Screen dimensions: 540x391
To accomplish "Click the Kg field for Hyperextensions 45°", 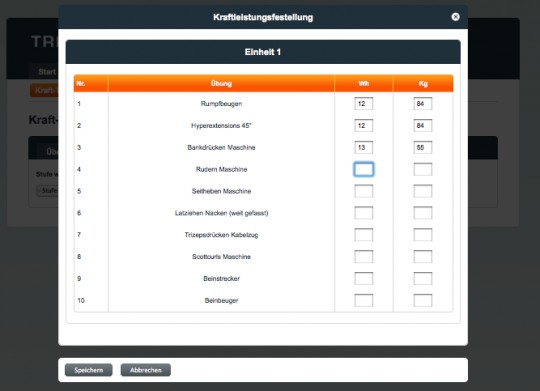I will pyautogui.click(x=423, y=125).
